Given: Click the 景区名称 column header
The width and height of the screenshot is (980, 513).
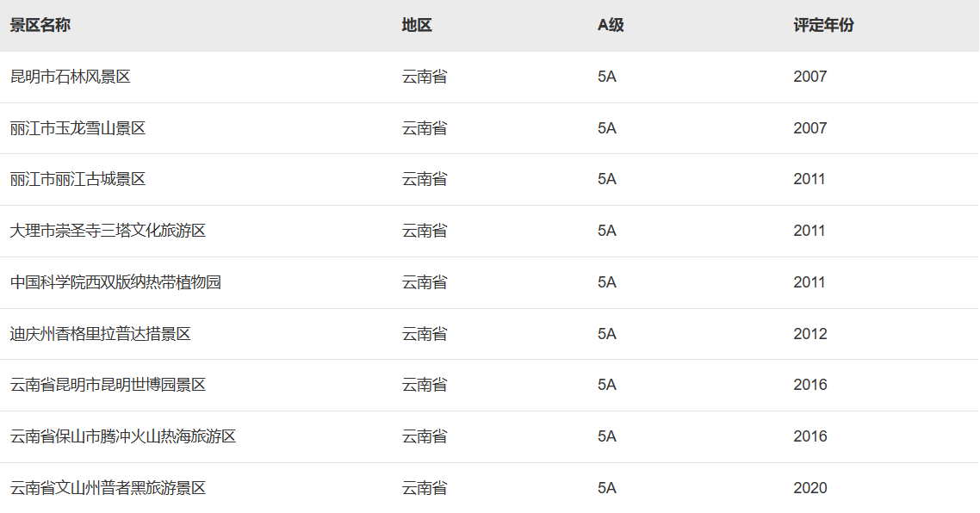Looking at the screenshot, I should click(40, 25).
